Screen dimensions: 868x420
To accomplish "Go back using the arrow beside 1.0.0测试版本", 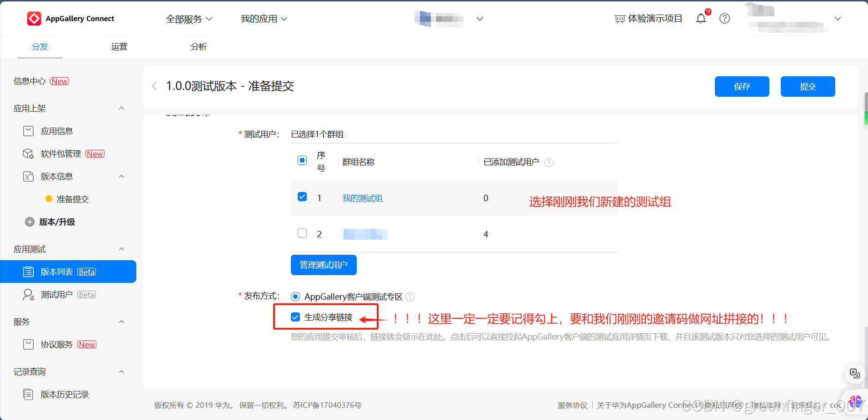I will pyautogui.click(x=155, y=86).
